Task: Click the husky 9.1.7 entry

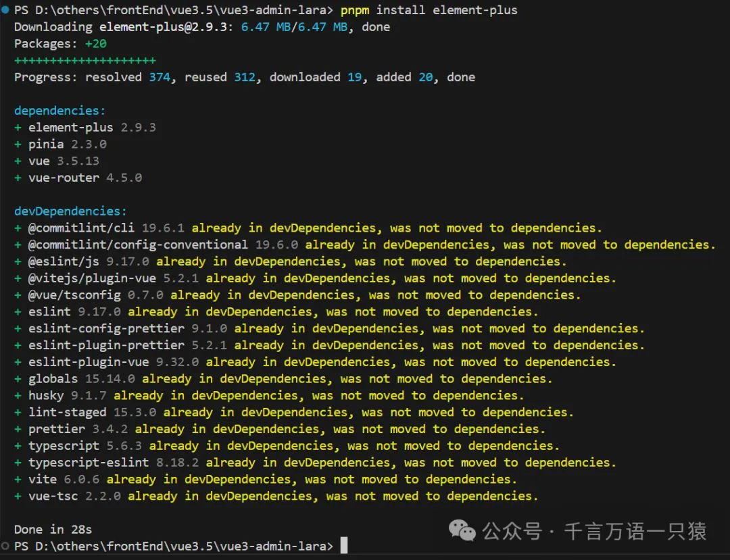Action: click(x=66, y=396)
